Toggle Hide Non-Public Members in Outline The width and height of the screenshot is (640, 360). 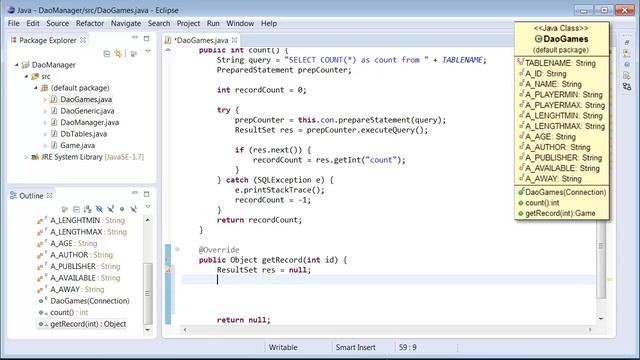[x=122, y=209]
